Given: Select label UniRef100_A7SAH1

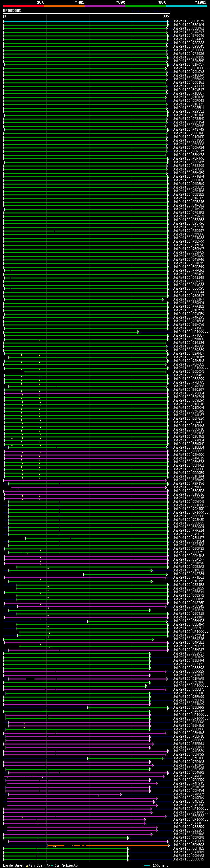Looking at the screenshot, I should [188, 842].
